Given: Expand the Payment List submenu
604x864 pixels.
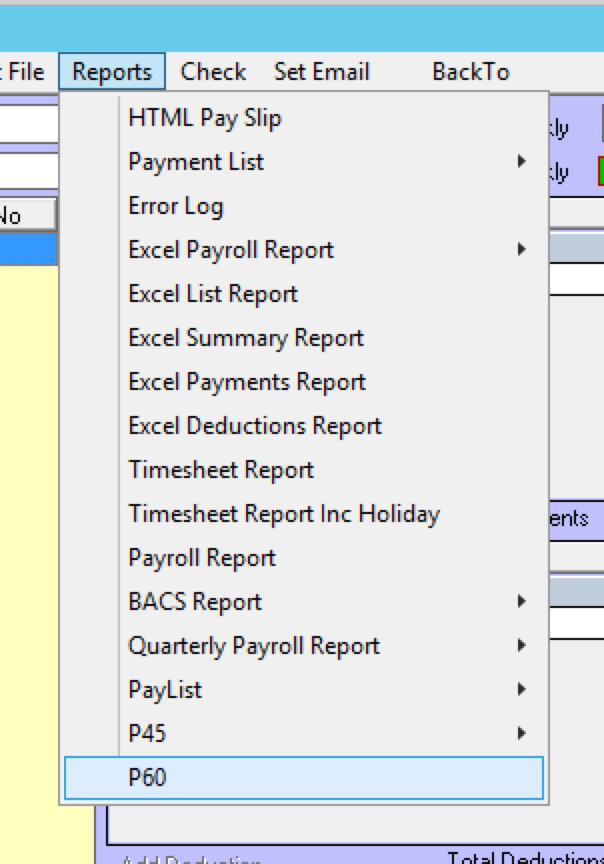Looking at the screenshot, I should pos(196,162).
